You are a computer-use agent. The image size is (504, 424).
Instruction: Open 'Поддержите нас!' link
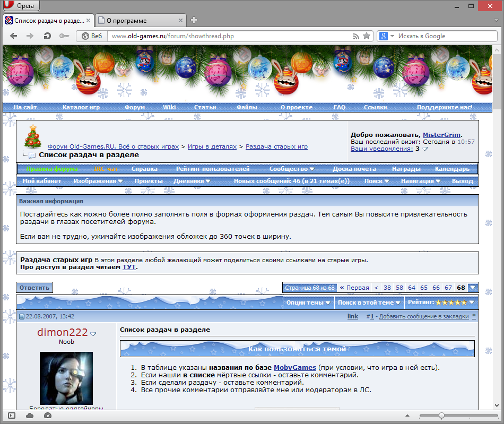445,107
